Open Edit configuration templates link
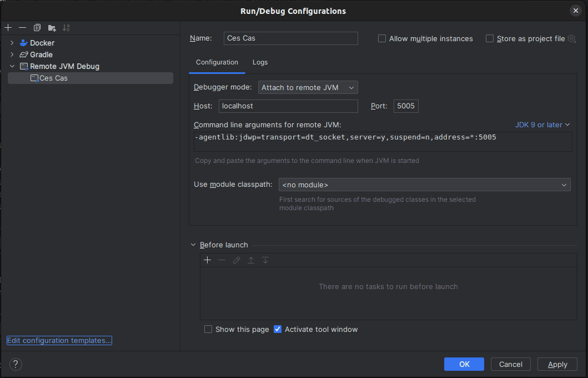Image resolution: width=588 pixels, height=378 pixels. [59, 340]
